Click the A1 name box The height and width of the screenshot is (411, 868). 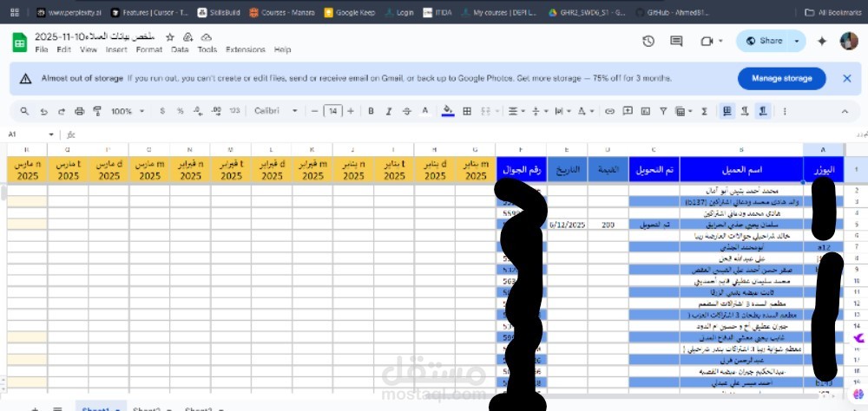[x=27, y=134]
